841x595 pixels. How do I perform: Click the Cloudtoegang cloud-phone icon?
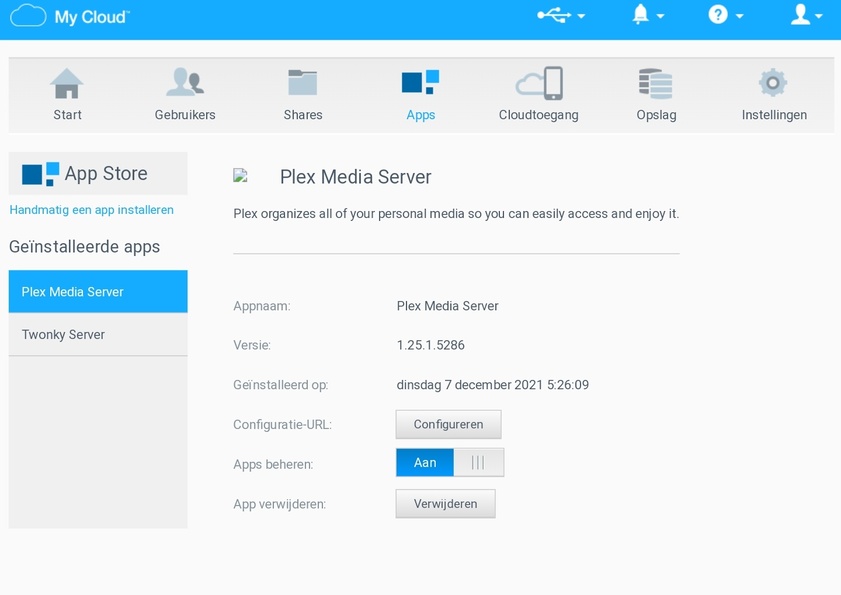pos(539,83)
